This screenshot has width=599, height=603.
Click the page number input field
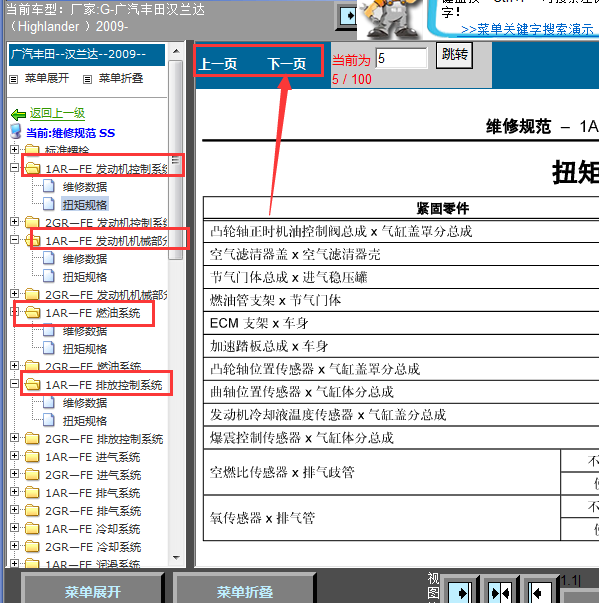(401, 58)
